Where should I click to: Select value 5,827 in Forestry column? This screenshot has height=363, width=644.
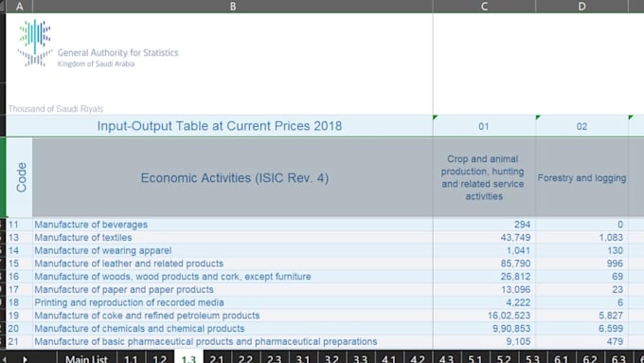point(582,316)
